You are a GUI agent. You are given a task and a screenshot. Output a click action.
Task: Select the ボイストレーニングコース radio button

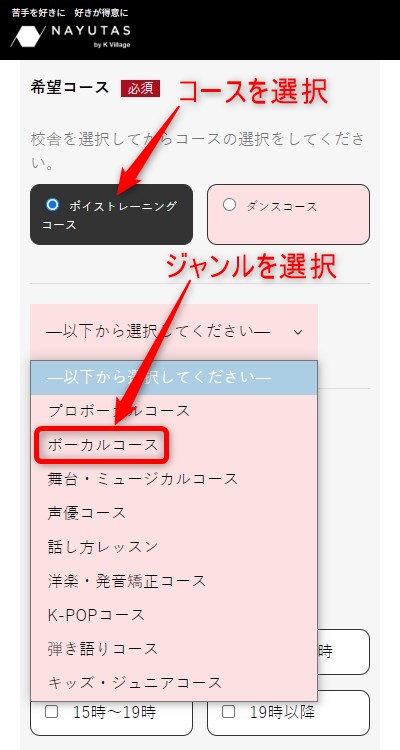pyautogui.click(x=52, y=205)
